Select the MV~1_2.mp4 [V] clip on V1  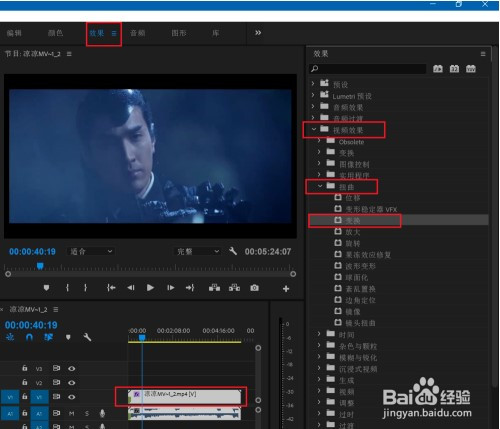point(184,397)
